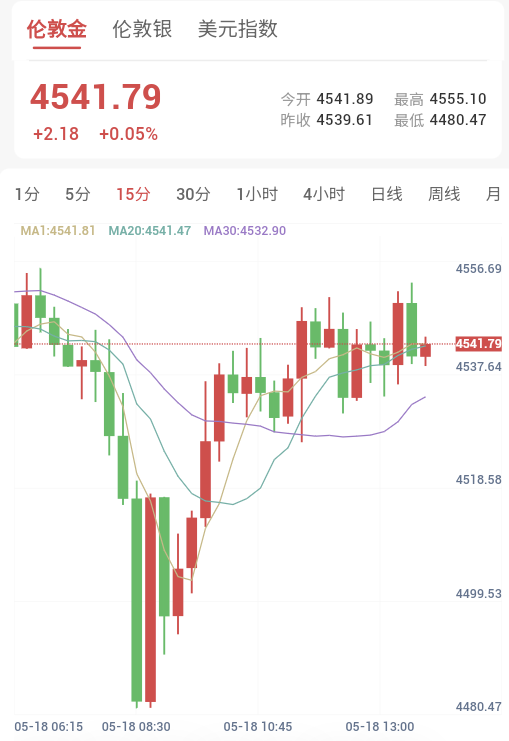The width and height of the screenshot is (509, 741).
Task: Select the 伦敦金 tab
Action: coord(57,29)
